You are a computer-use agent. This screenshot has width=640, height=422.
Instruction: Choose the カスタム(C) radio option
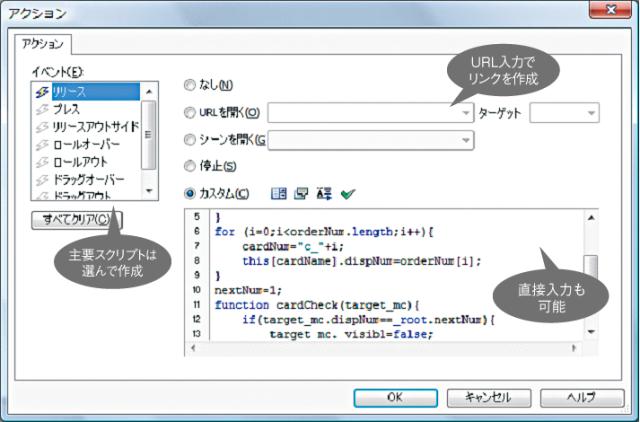point(189,193)
